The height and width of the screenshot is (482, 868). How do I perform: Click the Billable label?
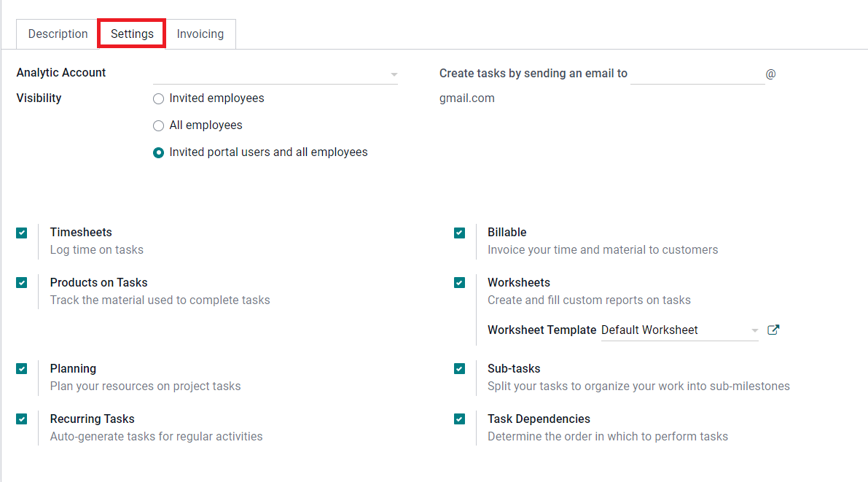tap(507, 232)
